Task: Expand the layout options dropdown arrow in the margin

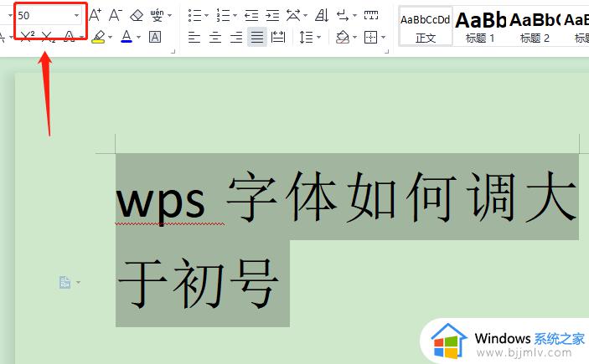Action: tap(78, 282)
